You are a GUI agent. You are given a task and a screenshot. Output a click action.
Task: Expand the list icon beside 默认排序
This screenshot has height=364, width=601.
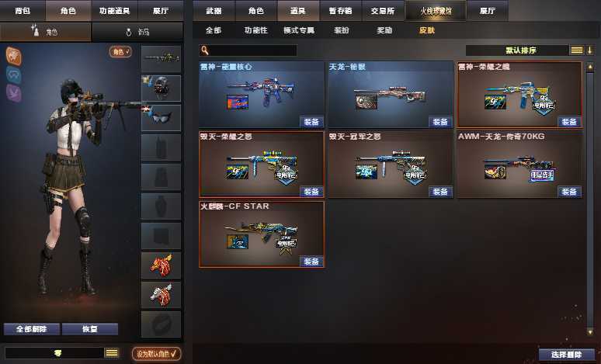577,50
